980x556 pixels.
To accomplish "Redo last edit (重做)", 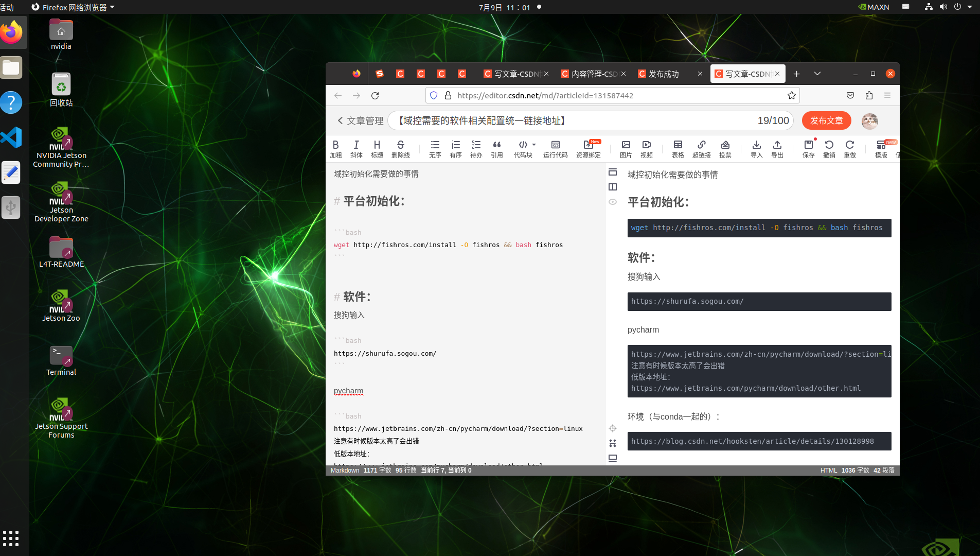I will tap(850, 149).
